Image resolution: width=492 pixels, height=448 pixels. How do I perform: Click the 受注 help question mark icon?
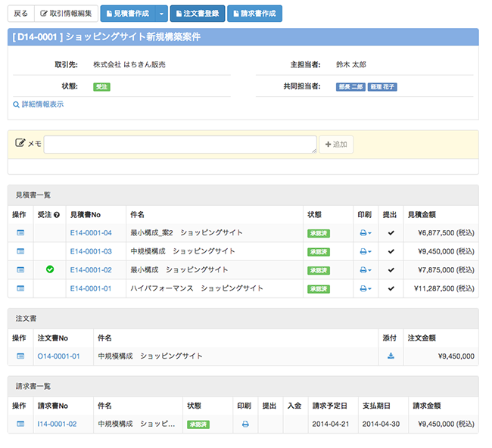pyautogui.click(x=57, y=215)
